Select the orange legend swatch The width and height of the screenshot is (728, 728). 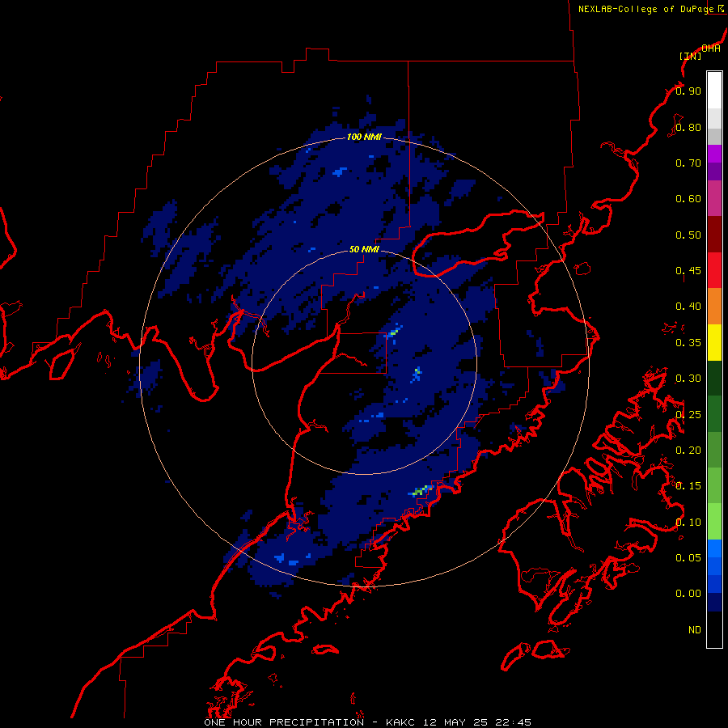[714, 306]
